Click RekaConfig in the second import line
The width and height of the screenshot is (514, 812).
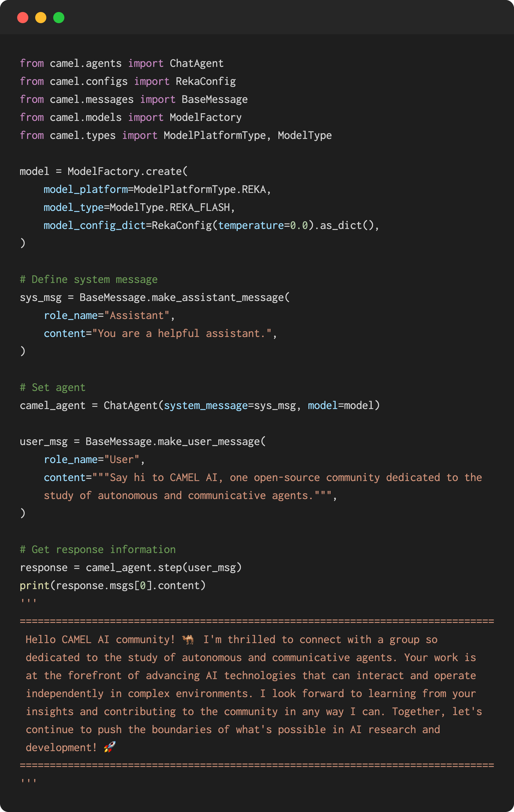point(206,82)
